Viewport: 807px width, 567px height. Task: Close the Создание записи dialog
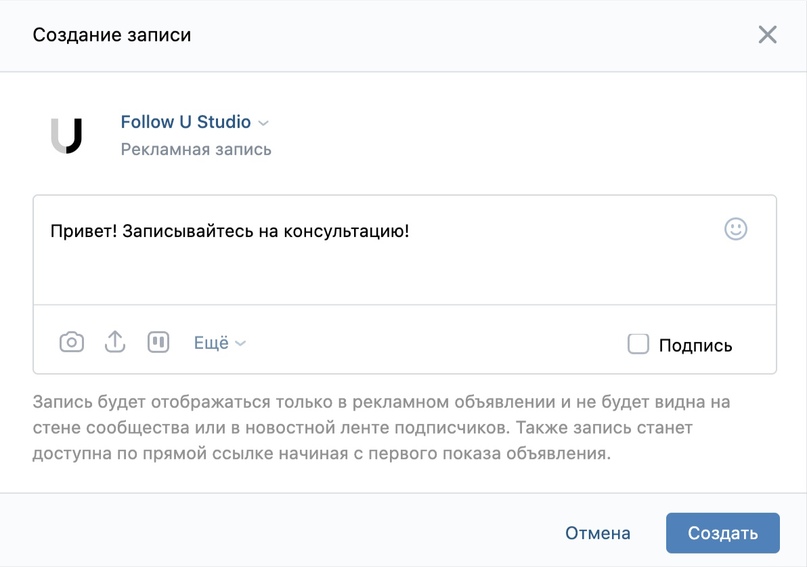coord(767,35)
